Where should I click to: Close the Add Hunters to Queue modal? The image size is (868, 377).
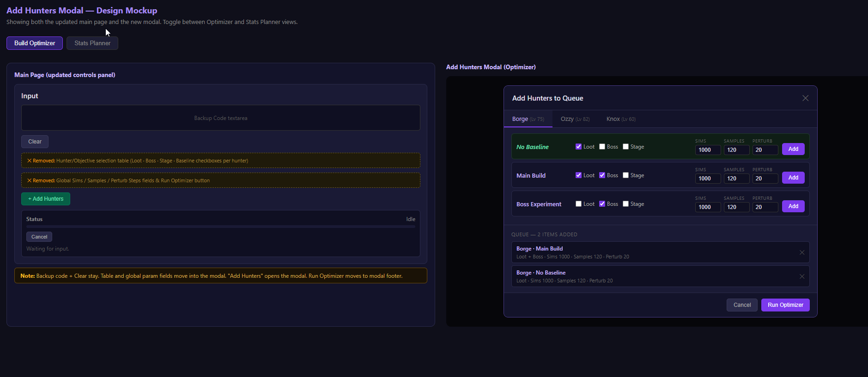805,98
